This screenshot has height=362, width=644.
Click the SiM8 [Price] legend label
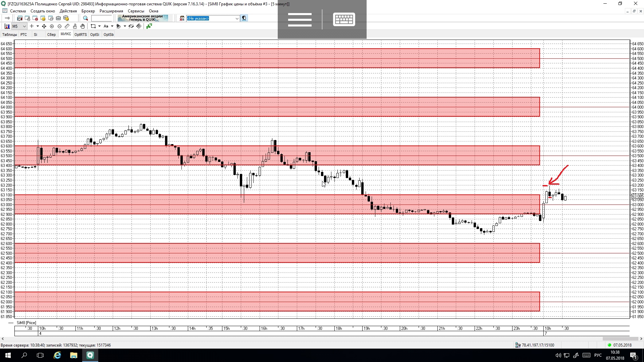(x=26, y=323)
